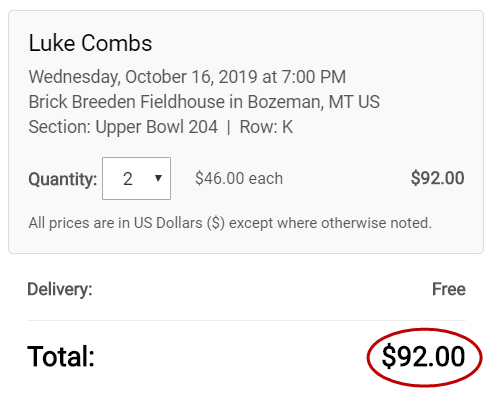Image resolution: width=492 pixels, height=399 pixels.
Task: Click the Row K label
Action: point(266,127)
